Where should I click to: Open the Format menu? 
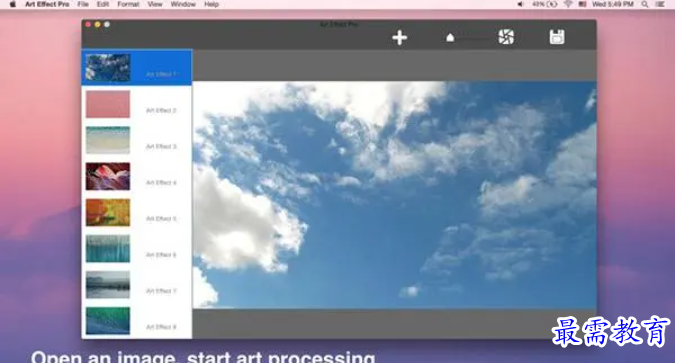[x=128, y=4]
